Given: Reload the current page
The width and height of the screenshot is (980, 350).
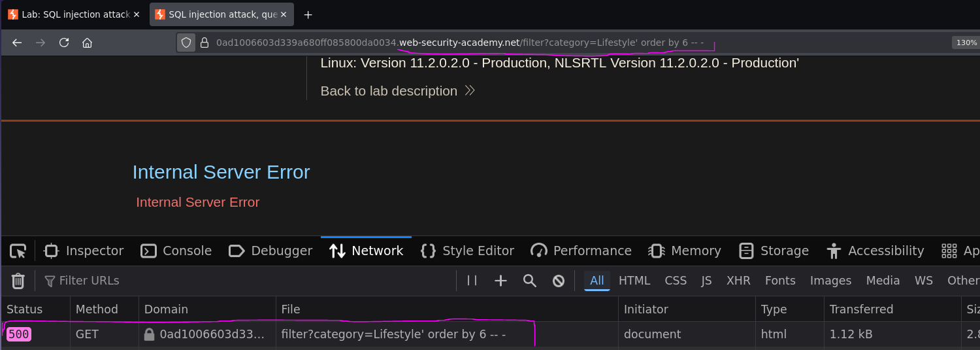Looking at the screenshot, I should 64,43.
